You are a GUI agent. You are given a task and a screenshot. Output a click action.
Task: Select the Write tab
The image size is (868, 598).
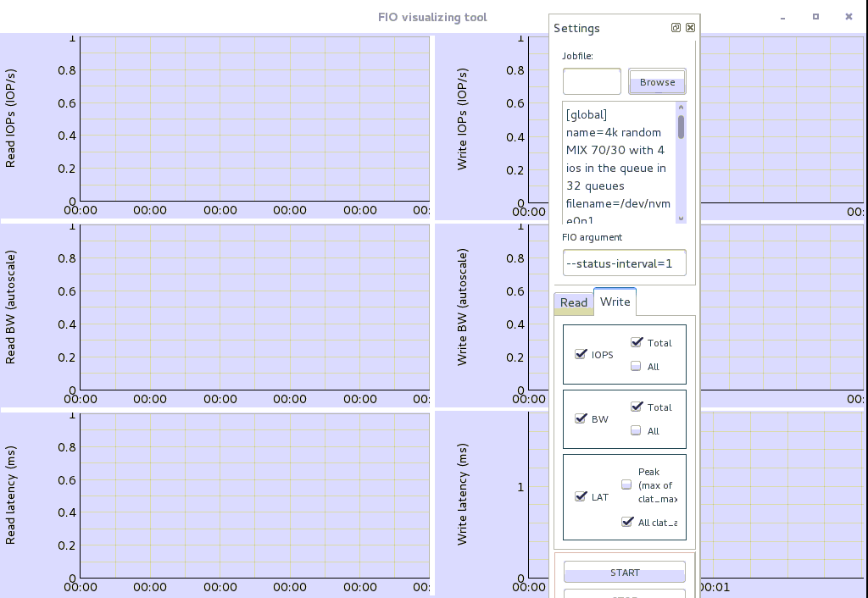click(615, 302)
